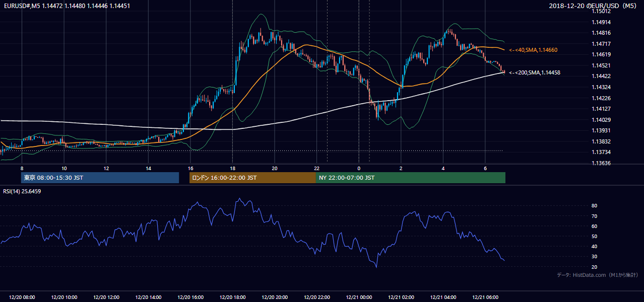The width and height of the screenshot is (644, 302).
Task: Click the 1.14226 price axis label
Action: 601,98
